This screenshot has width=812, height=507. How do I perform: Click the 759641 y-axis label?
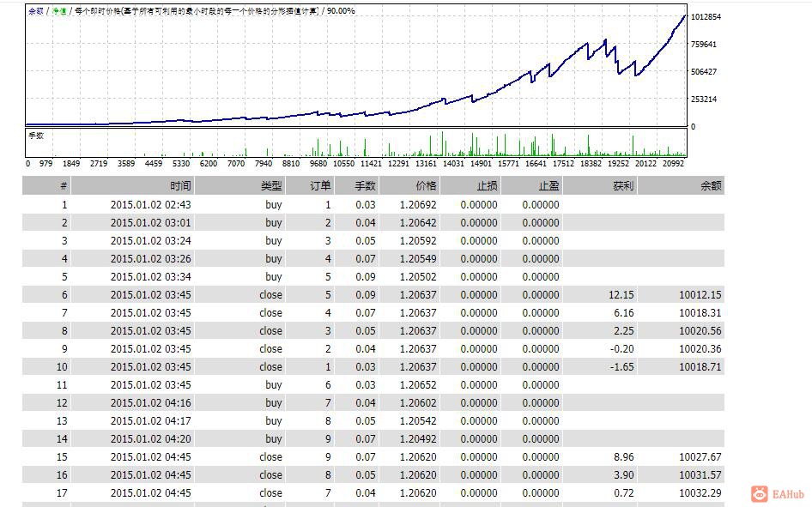click(x=704, y=45)
